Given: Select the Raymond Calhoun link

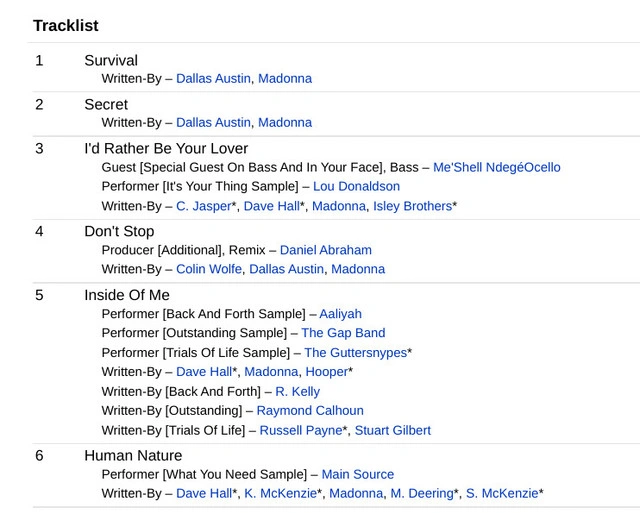Looking at the screenshot, I should click(x=310, y=410).
